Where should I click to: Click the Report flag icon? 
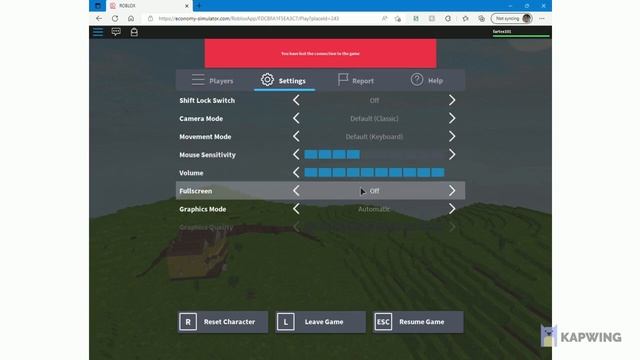(343, 80)
